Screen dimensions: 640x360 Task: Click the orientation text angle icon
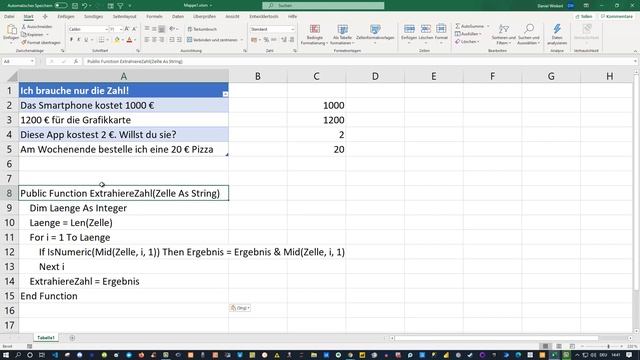pos(172,29)
